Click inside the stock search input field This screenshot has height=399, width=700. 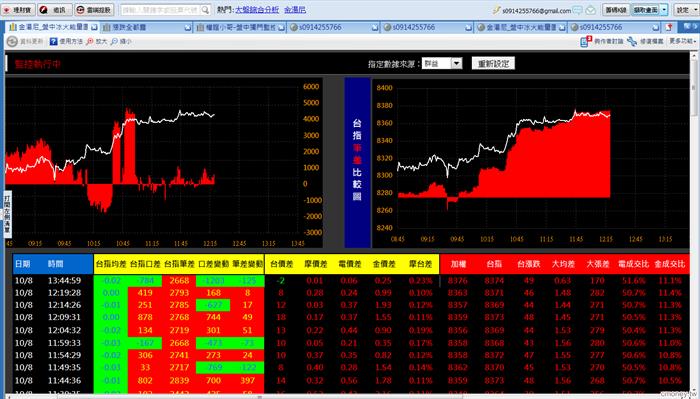click(161, 10)
